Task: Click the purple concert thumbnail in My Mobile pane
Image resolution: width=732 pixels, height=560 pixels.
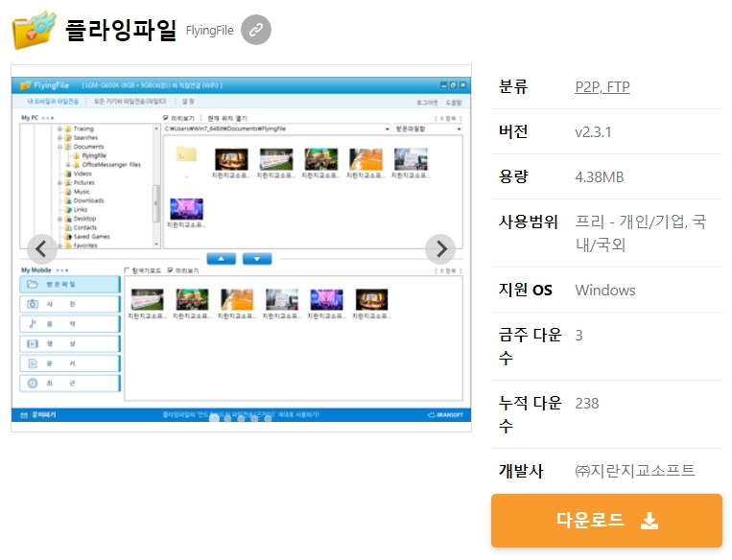Action: (x=326, y=299)
